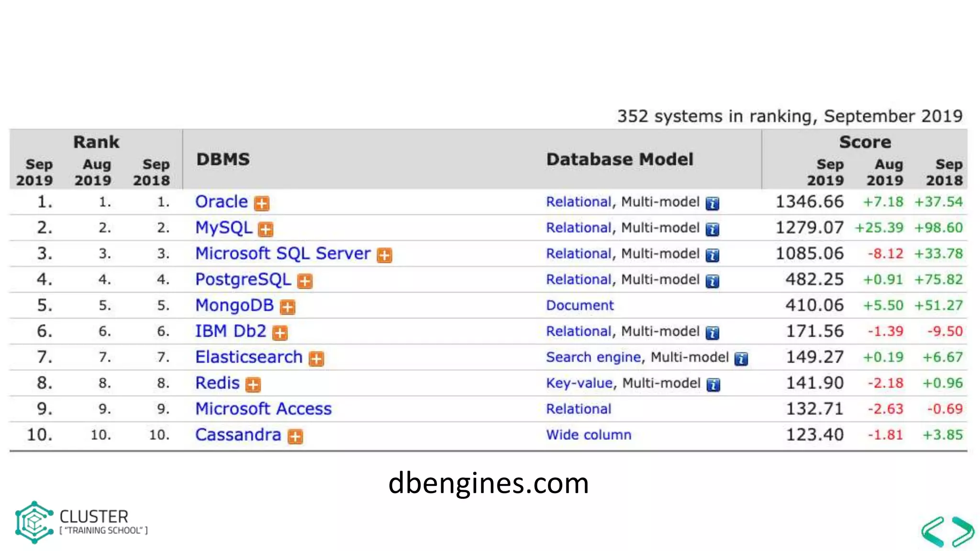Click the DBMS column header
This screenshot has height=551, width=980.
pyautogui.click(x=223, y=159)
